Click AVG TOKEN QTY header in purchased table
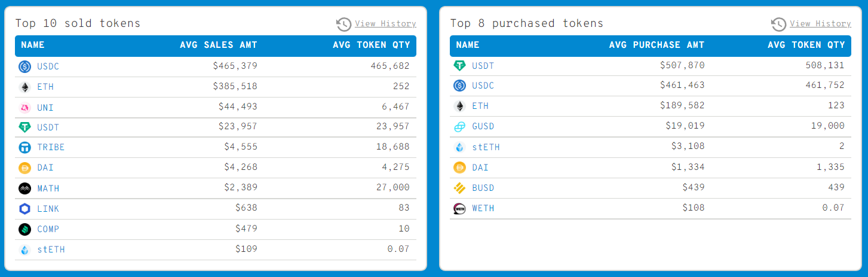Image resolution: width=868 pixels, height=277 pixels. (x=806, y=45)
